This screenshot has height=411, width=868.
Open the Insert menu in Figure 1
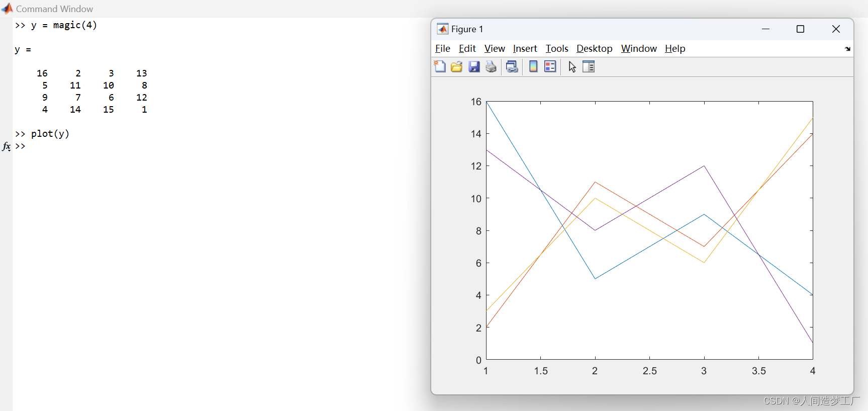pos(525,49)
